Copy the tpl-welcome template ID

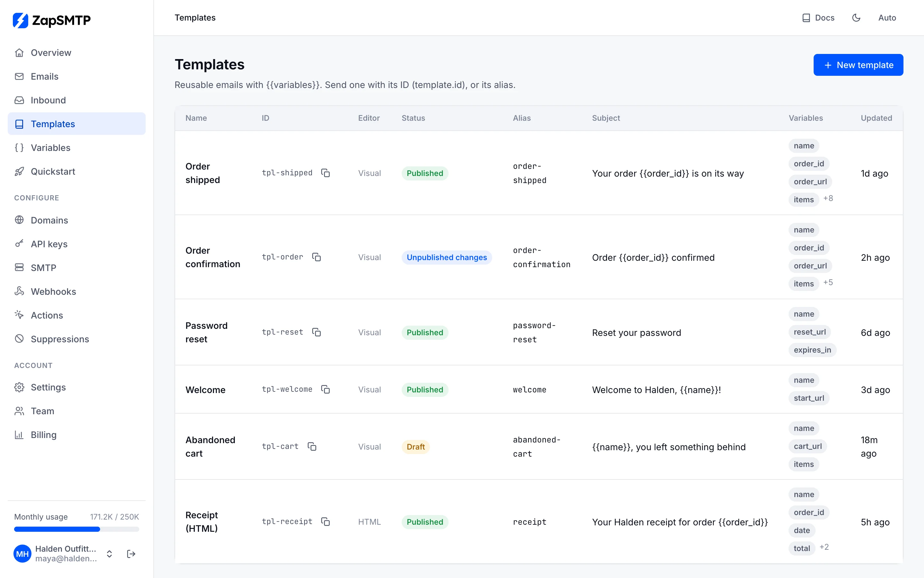tap(325, 390)
